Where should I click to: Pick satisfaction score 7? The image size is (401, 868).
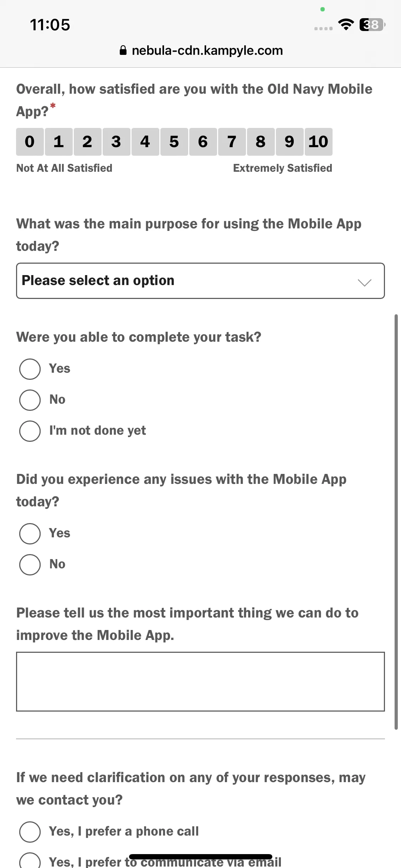[x=232, y=142]
